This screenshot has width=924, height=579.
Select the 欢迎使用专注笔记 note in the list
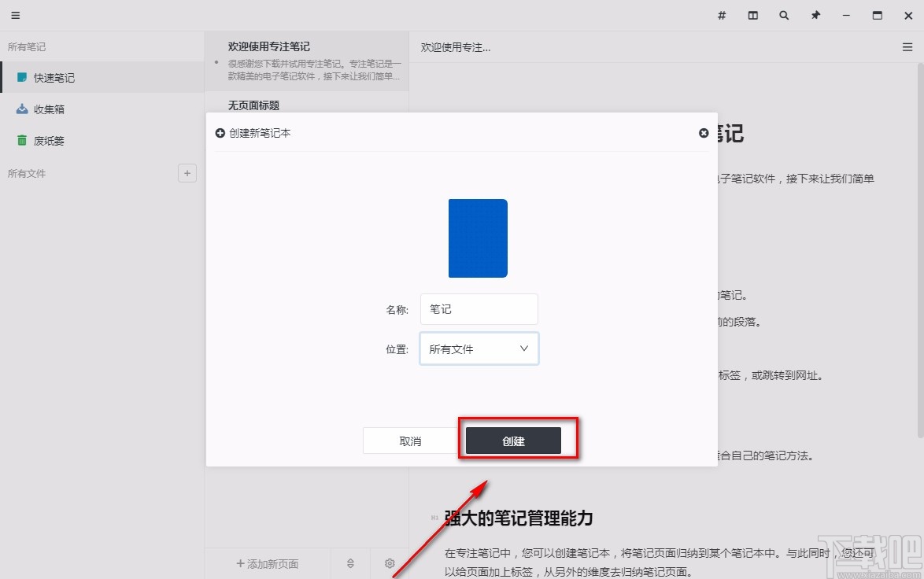[306, 61]
